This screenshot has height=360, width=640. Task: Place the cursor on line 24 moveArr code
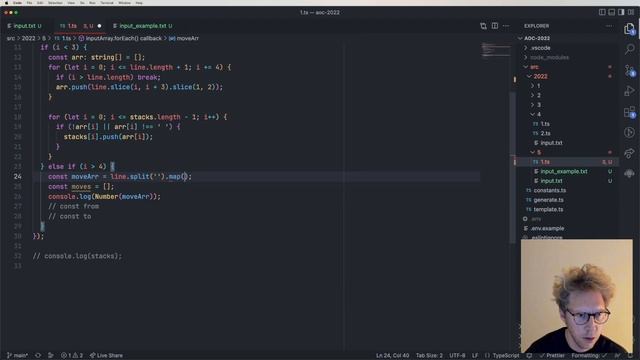120,177
